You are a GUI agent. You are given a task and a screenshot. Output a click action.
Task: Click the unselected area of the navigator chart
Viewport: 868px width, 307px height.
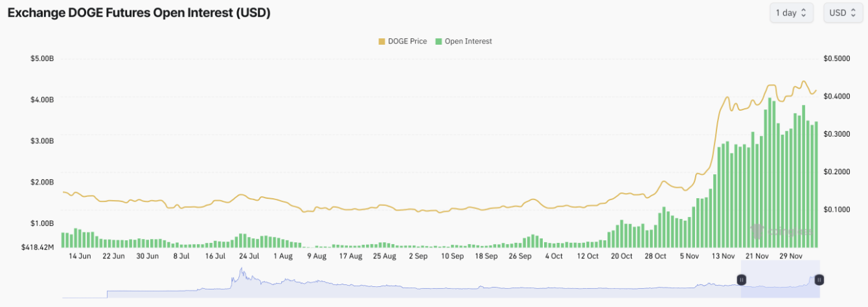(389, 285)
